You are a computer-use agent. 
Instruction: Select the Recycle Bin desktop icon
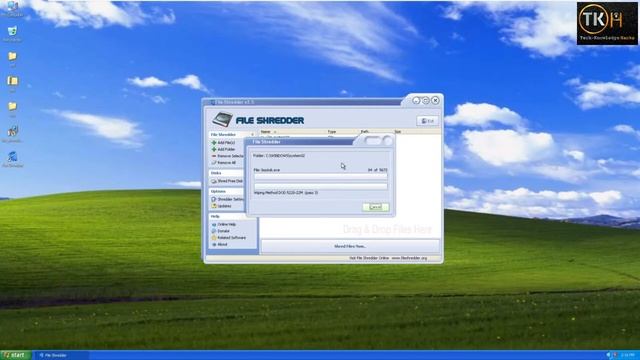12,34
